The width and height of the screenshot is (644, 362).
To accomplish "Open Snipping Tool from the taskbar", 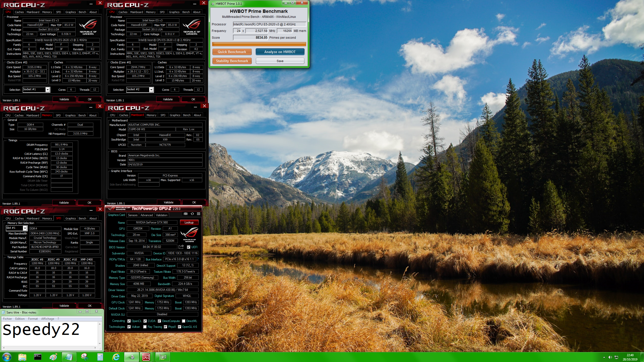I will click(85, 357).
